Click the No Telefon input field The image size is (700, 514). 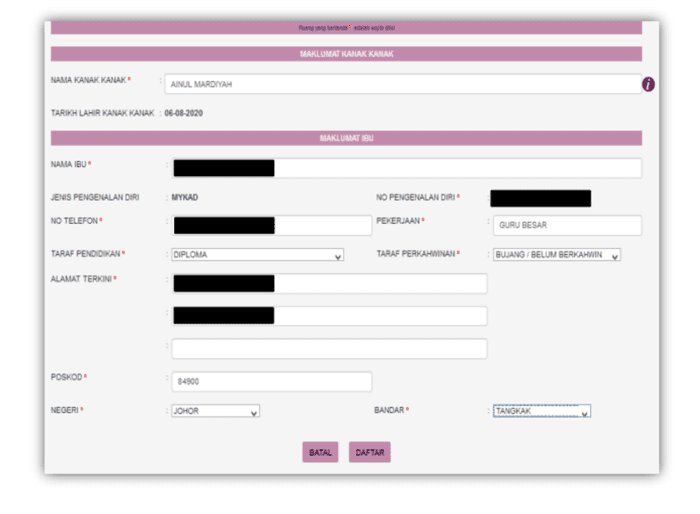(x=257, y=225)
